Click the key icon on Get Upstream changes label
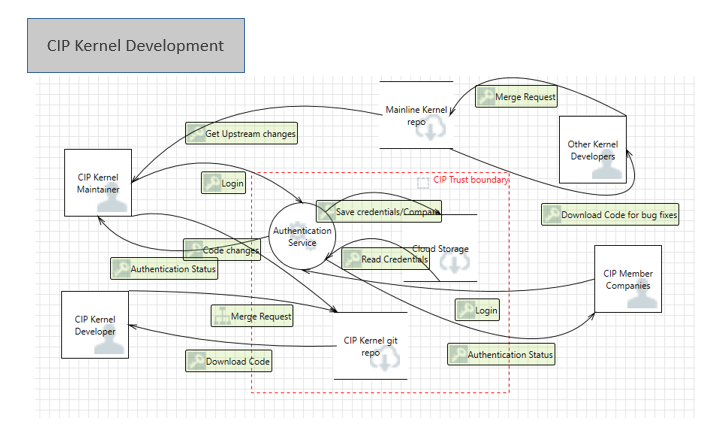707x437 pixels. point(196,133)
